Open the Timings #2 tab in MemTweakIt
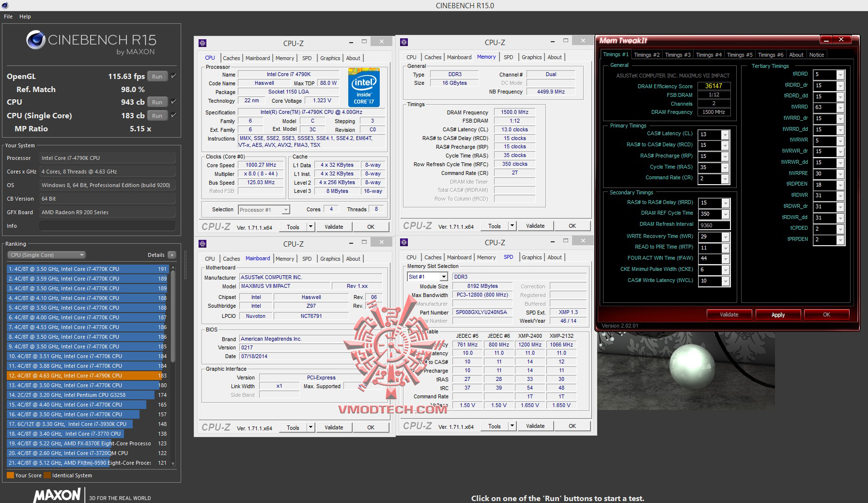 point(647,55)
